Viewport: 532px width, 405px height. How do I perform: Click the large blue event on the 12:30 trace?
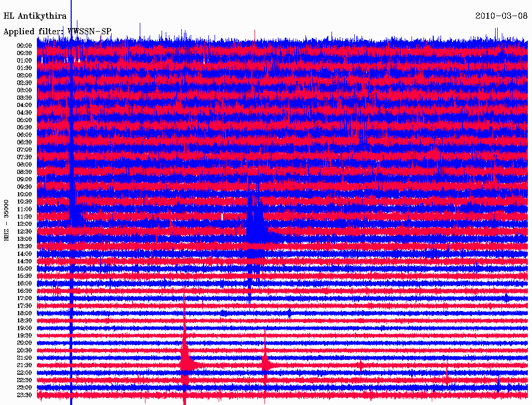[x=256, y=227]
